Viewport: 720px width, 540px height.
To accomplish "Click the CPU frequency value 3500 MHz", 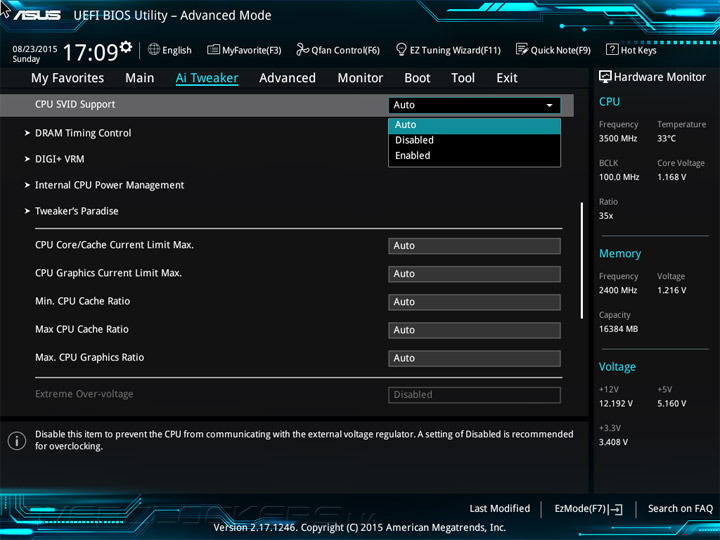I will (618, 139).
